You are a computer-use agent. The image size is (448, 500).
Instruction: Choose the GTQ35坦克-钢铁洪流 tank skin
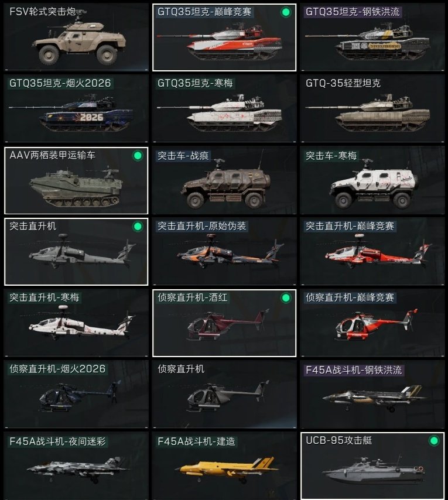tap(372, 37)
